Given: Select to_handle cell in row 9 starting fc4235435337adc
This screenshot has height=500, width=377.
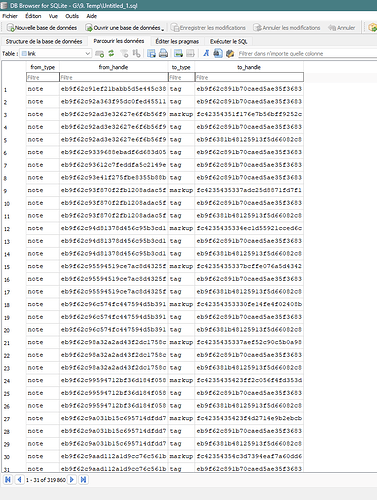Looking at the screenshot, I should tap(249, 190).
